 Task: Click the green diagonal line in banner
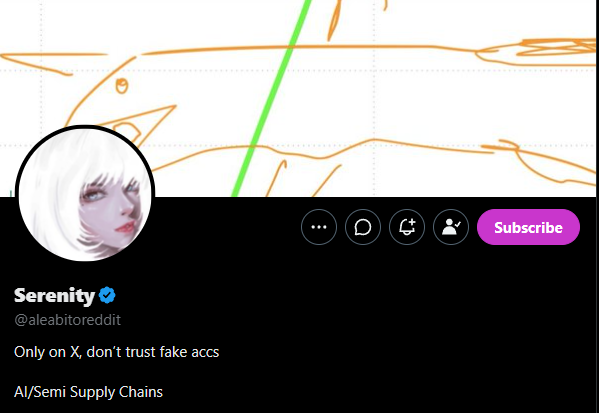[272, 98]
